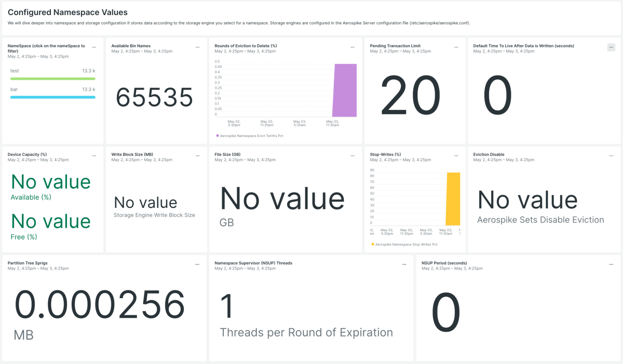Click the purple eviction chart area

[345, 90]
